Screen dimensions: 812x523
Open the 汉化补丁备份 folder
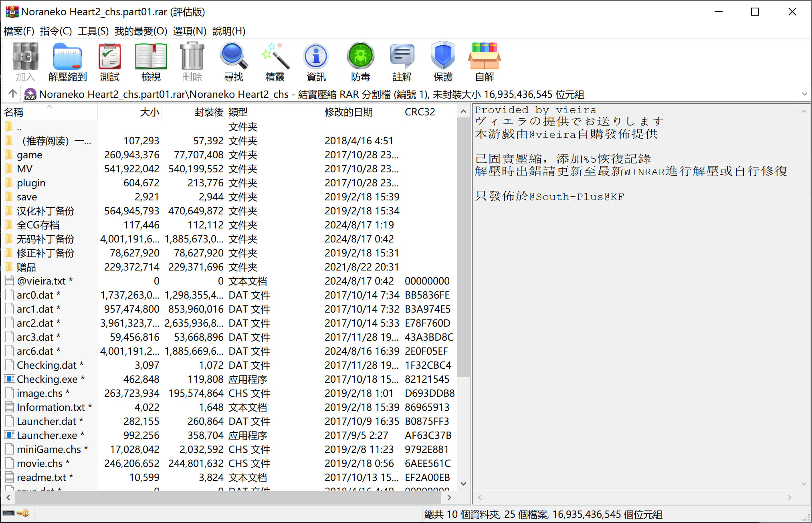tap(45, 211)
